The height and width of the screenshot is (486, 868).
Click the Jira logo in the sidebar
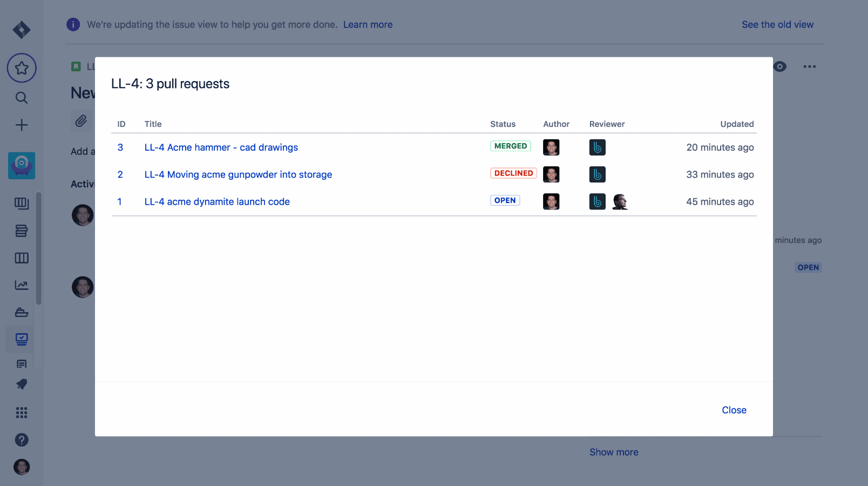pos(22,30)
